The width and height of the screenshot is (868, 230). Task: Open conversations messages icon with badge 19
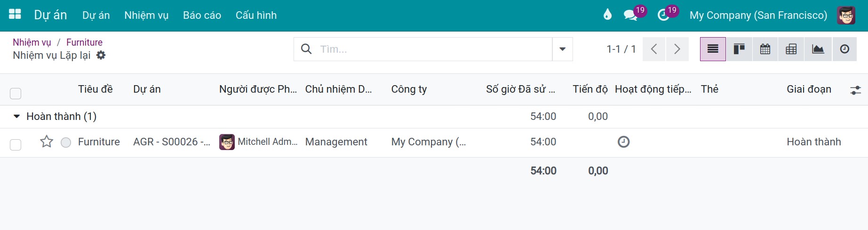point(630,15)
